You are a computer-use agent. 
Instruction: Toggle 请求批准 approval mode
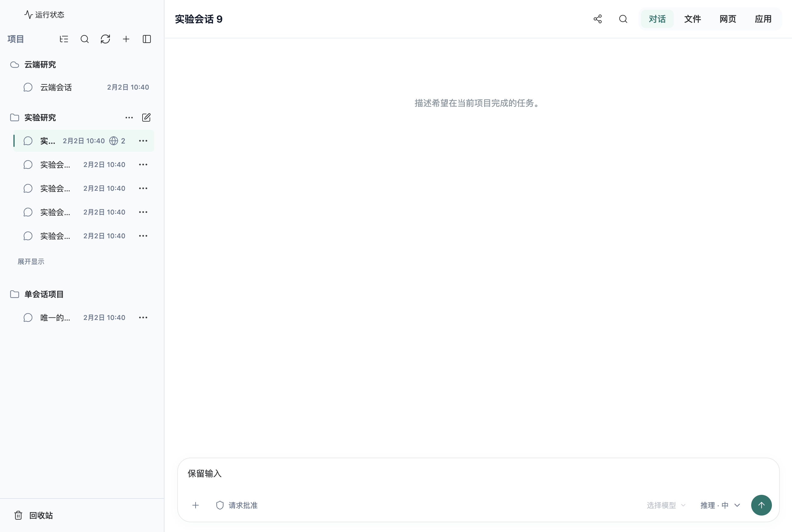[237, 505]
